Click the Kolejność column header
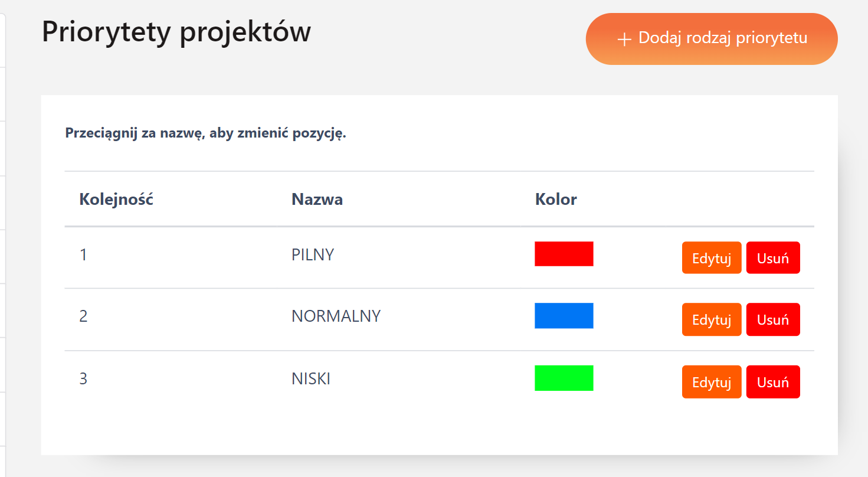Screen dimensions: 868x477 [x=116, y=200]
